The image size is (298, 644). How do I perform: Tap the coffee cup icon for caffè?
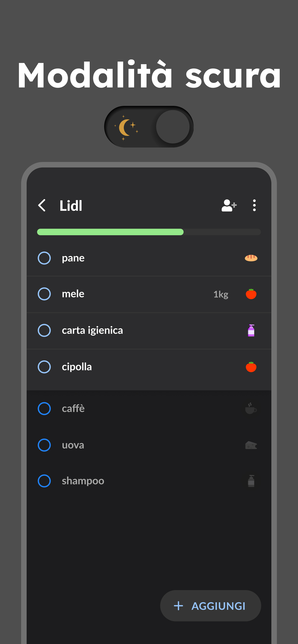[x=251, y=408]
